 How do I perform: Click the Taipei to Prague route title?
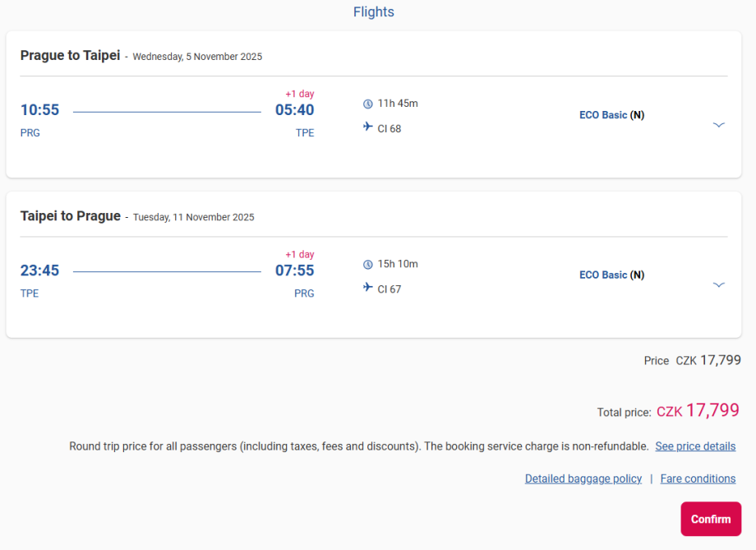(70, 216)
